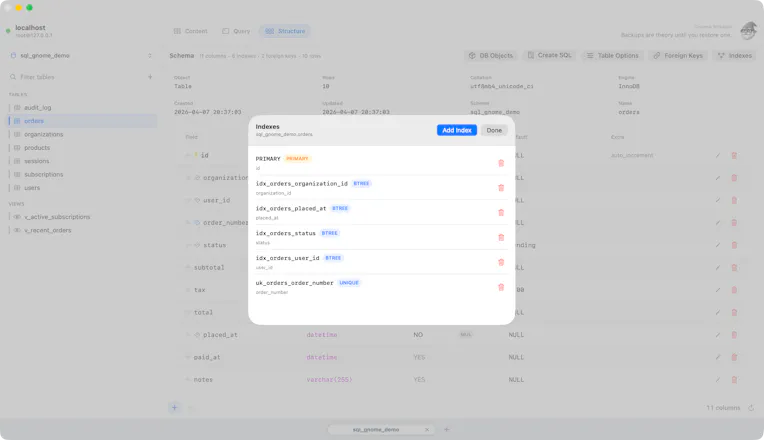Open DB Objects view
This screenshot has width=764, height=440.
[491, 56]
